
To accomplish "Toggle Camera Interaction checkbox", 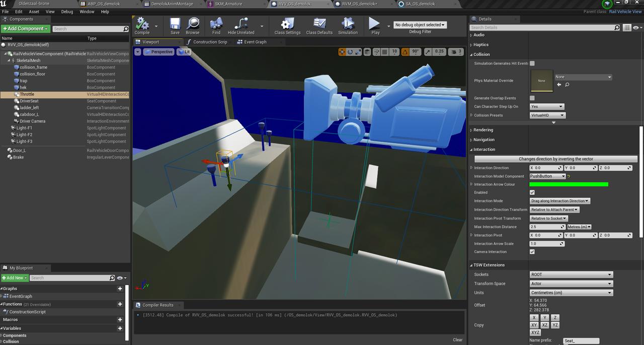I will [x=532, y=252].
